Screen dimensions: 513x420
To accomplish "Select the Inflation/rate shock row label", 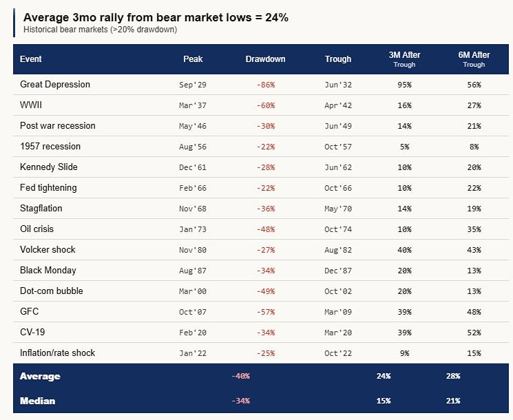I will tap(58, 353).
